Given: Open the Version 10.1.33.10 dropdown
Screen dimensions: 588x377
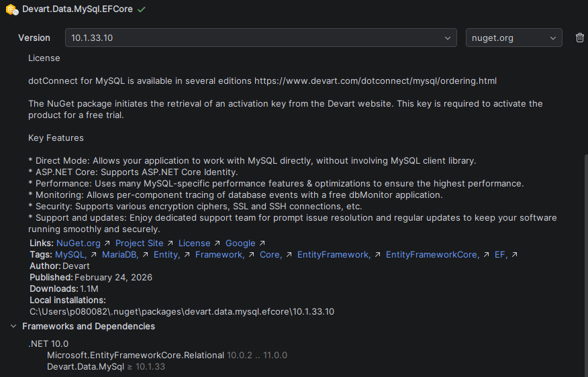Looking at the screenshot, I should (x=261, y=38).
